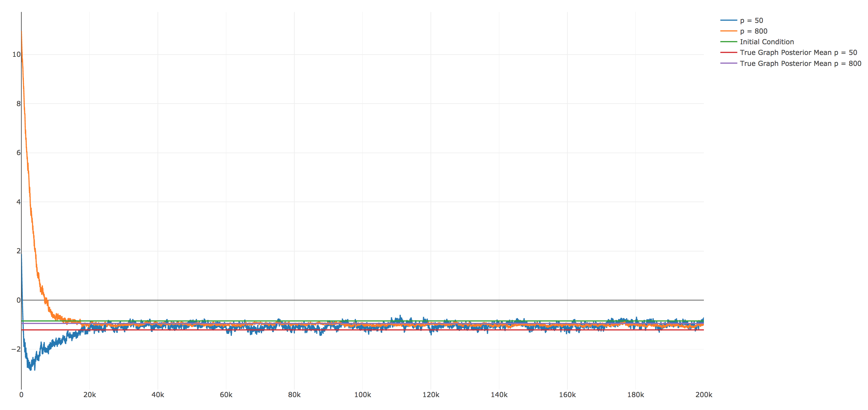The height and width of the screenshot is (410, 868).
Task: Click the −2 y-axis tick label
Action: [16, 349]
